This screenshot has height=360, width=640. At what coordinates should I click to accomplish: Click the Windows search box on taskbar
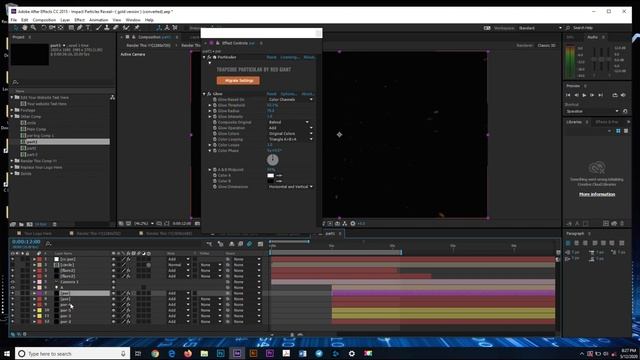(73, 353)
